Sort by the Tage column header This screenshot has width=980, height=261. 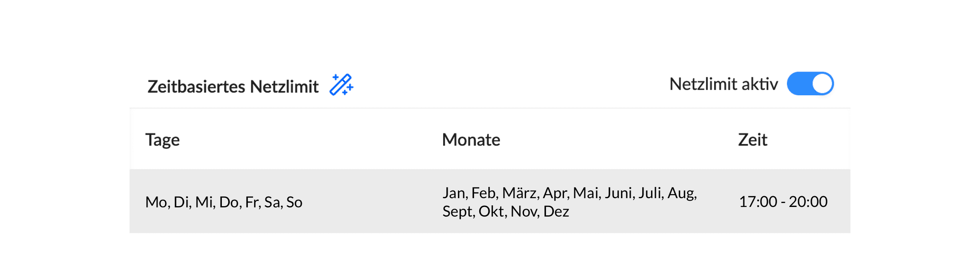point(162,140)
